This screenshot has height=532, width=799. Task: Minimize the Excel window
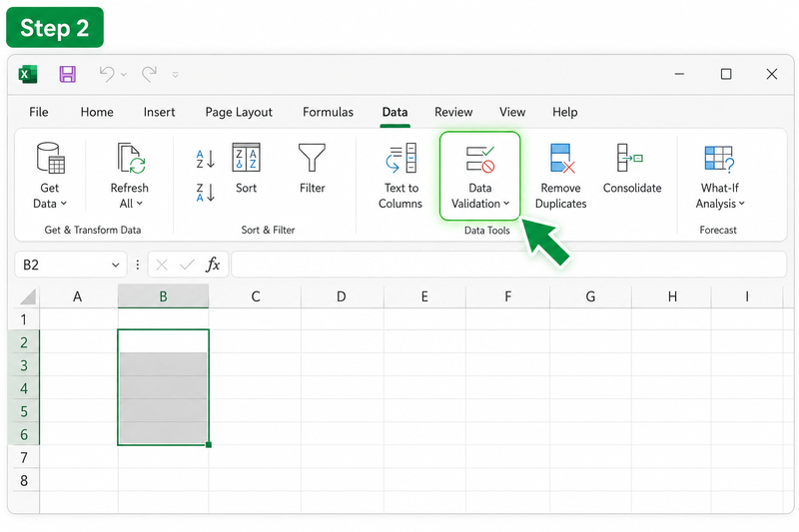pos(679,74)
